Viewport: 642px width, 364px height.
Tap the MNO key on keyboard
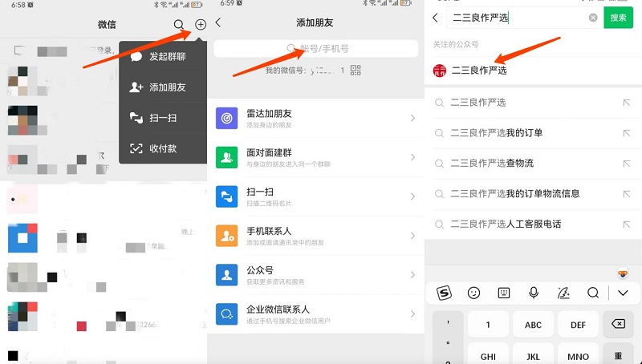[578, 355]
